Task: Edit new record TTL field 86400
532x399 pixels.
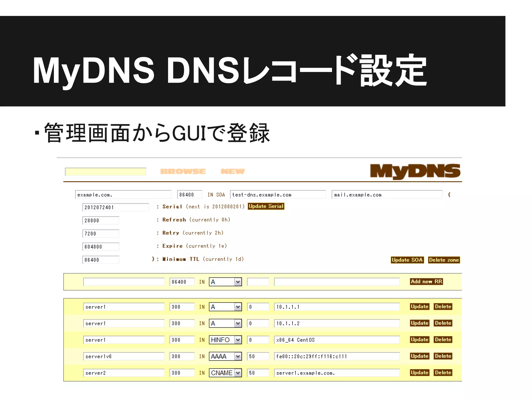Action: (x=182, y=282)
